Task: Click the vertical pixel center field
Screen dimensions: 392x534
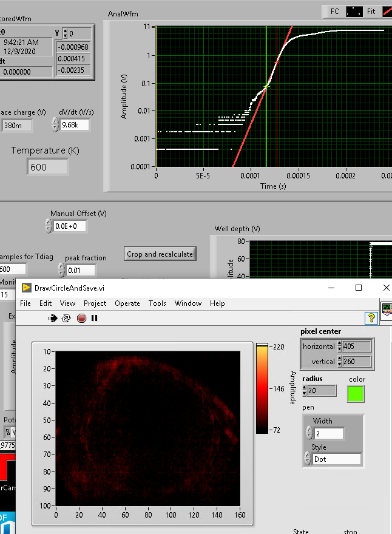Action: [357, 362]
